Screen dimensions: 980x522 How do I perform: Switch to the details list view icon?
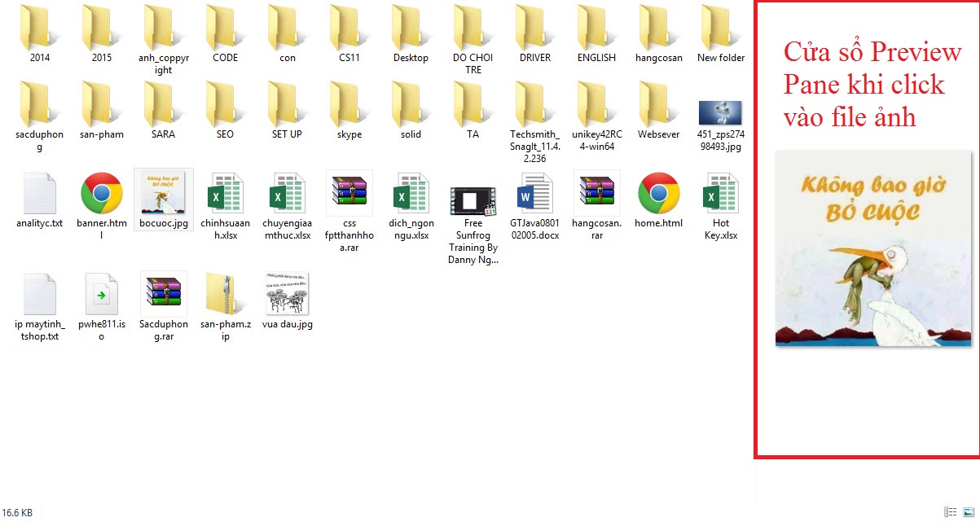click(950, 512)
